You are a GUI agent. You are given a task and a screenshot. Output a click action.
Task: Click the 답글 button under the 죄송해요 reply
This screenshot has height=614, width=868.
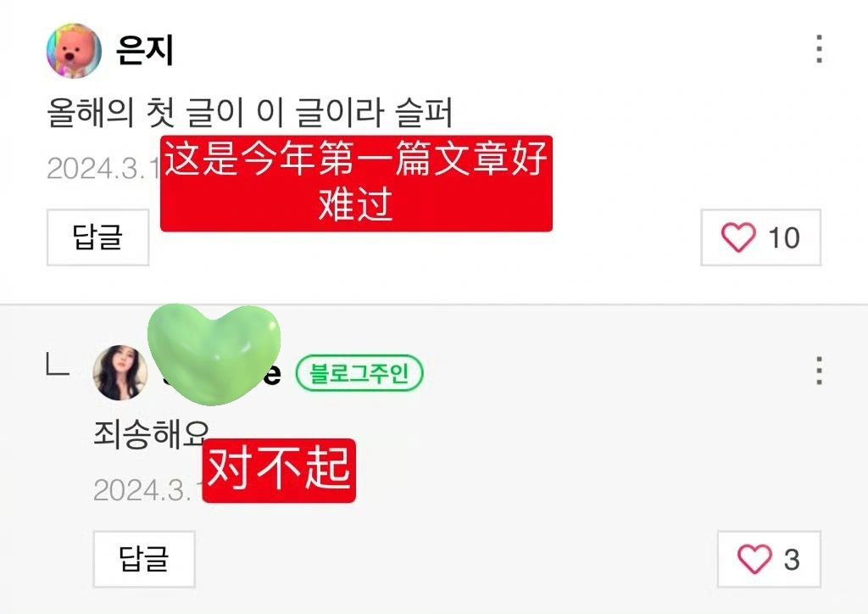point(144,559)
